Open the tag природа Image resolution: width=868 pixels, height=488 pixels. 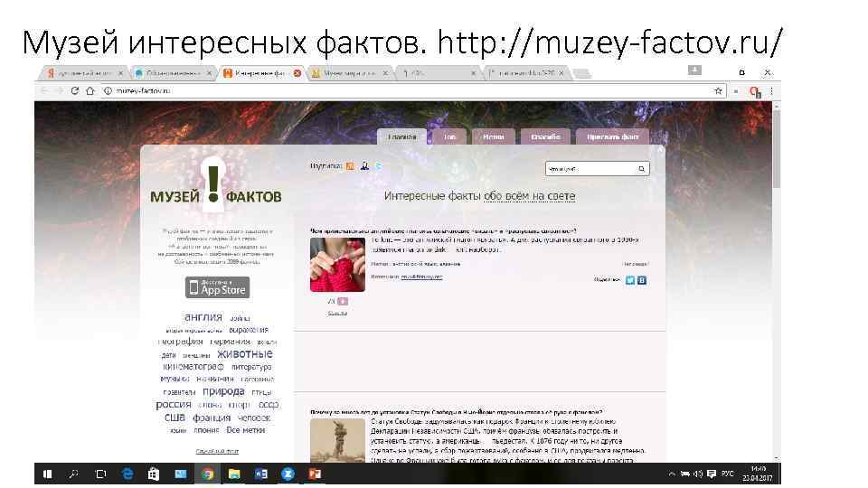[223, 391]
